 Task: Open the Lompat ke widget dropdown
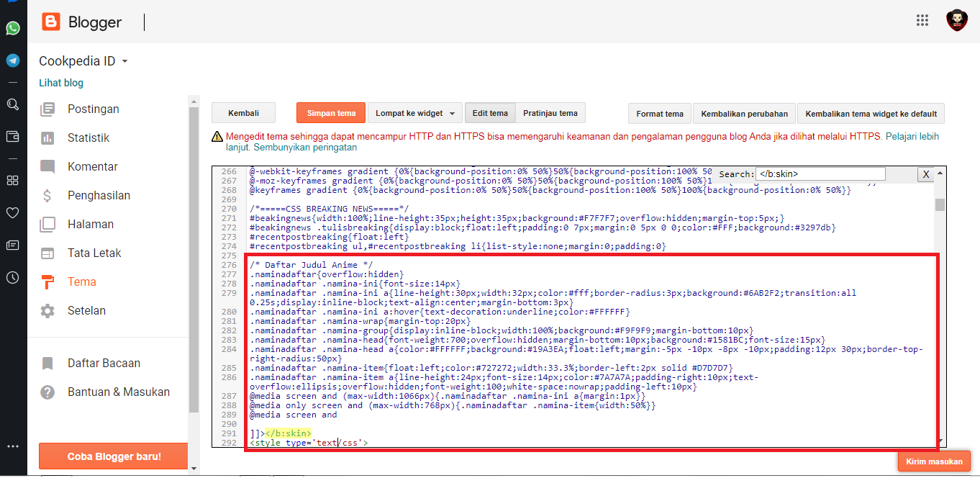(415, 113)
